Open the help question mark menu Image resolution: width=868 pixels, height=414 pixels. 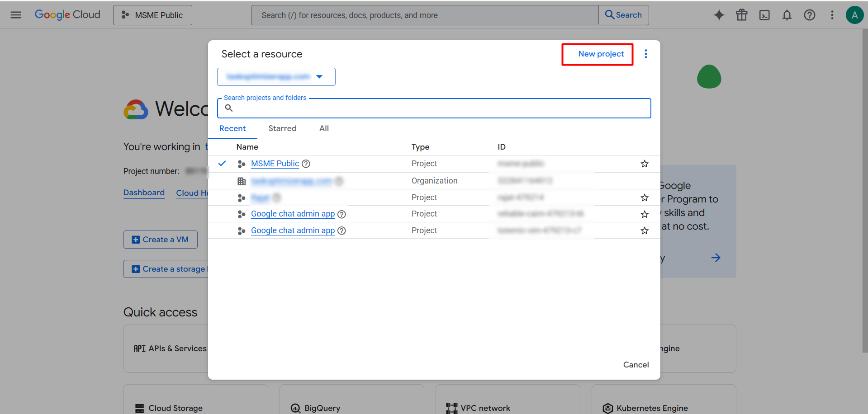pyautogui.click(x=810, y=15)
